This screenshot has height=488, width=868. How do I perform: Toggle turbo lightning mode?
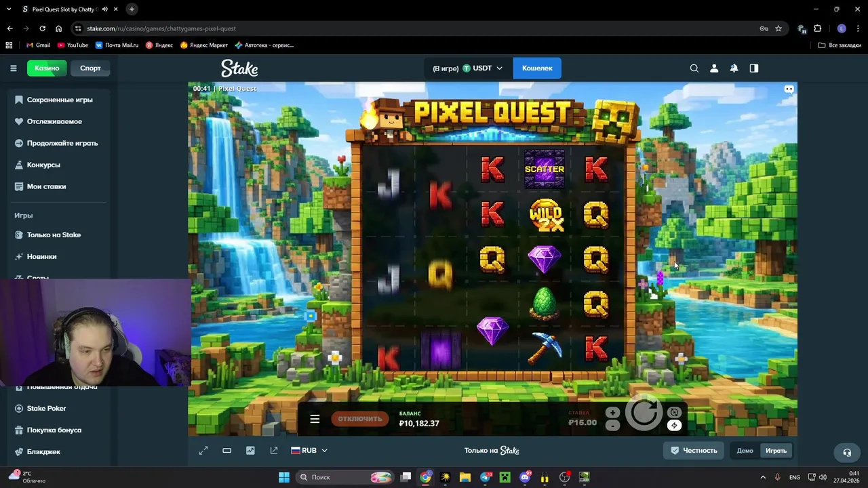[x=674, y=426]
